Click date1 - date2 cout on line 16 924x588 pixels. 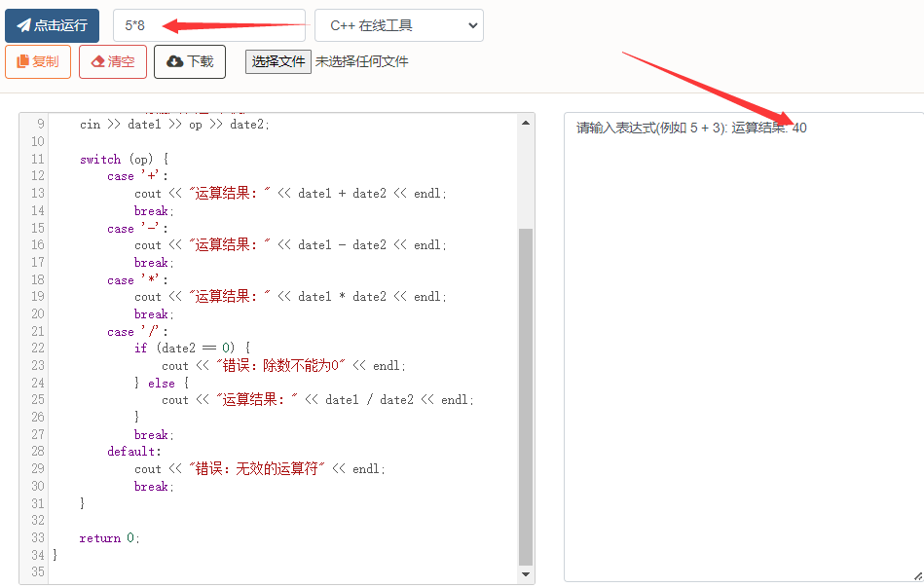(x=290, y=245)
